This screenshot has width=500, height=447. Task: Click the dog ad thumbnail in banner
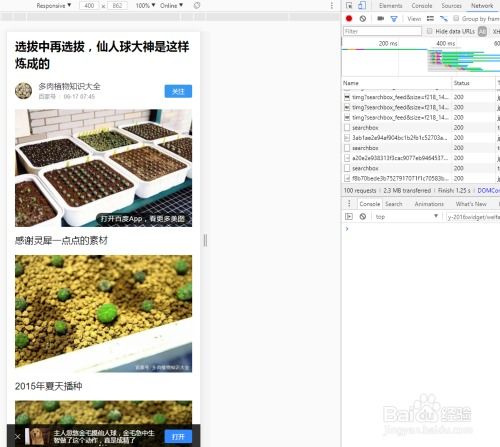point(37,436)
